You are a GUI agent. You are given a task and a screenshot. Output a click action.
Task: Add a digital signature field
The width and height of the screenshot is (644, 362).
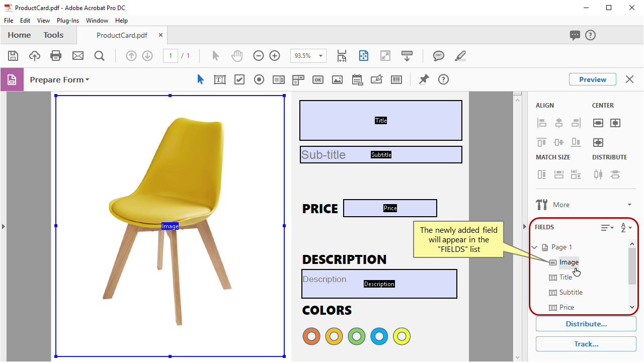tap(376, 79)
